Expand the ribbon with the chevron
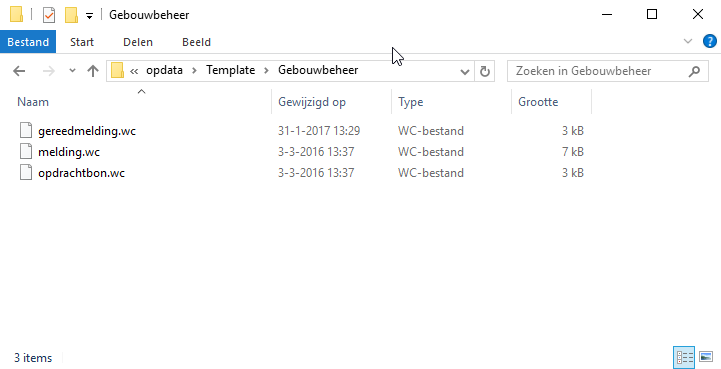The image size is (721, 369). pos(688,41)
